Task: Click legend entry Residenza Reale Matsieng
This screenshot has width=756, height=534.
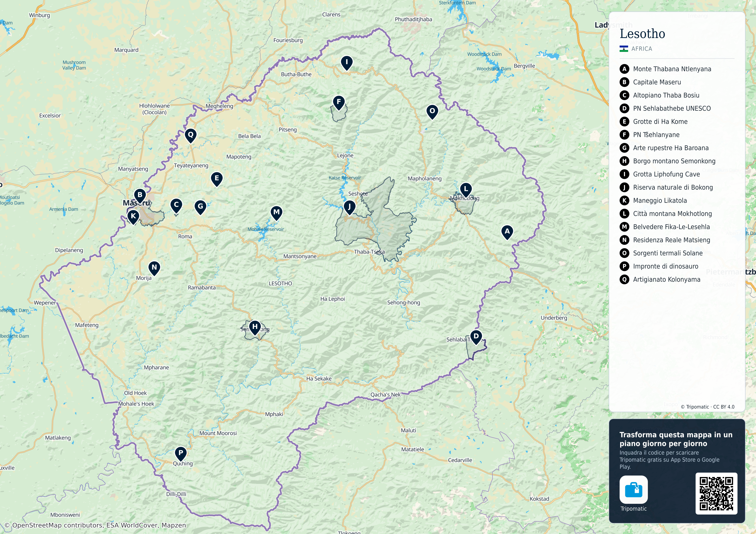Action: point(665,240)
